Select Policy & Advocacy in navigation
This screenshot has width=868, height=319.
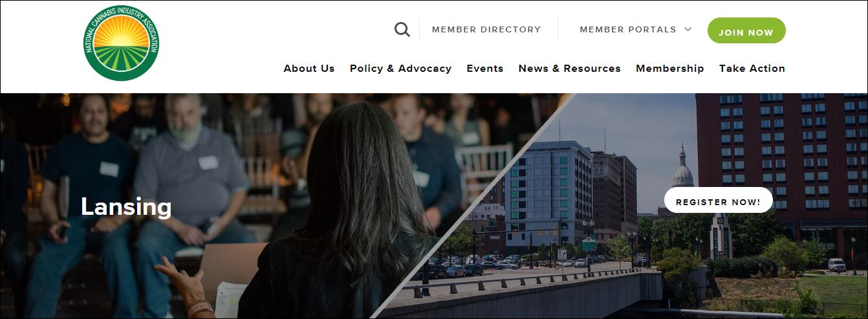pyautogui.click(x=400, y=68)
